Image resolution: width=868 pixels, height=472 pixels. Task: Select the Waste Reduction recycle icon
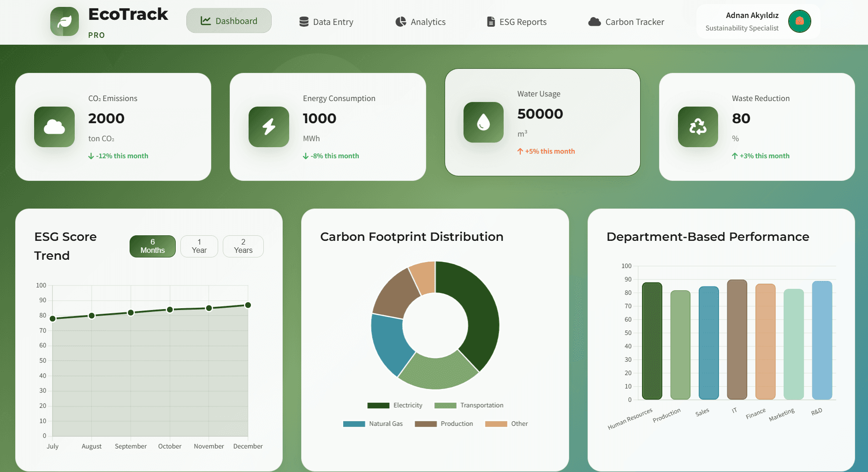pos(698,127)
